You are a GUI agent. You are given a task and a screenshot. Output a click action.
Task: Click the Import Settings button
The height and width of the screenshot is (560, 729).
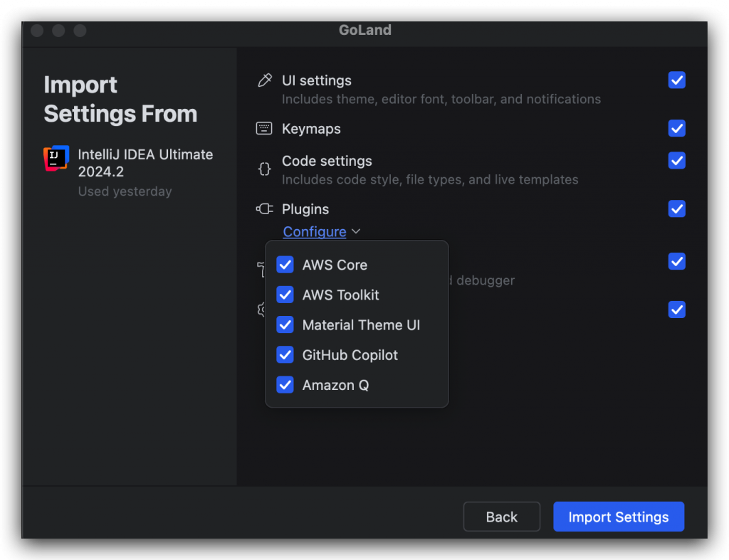coord(618,517)
